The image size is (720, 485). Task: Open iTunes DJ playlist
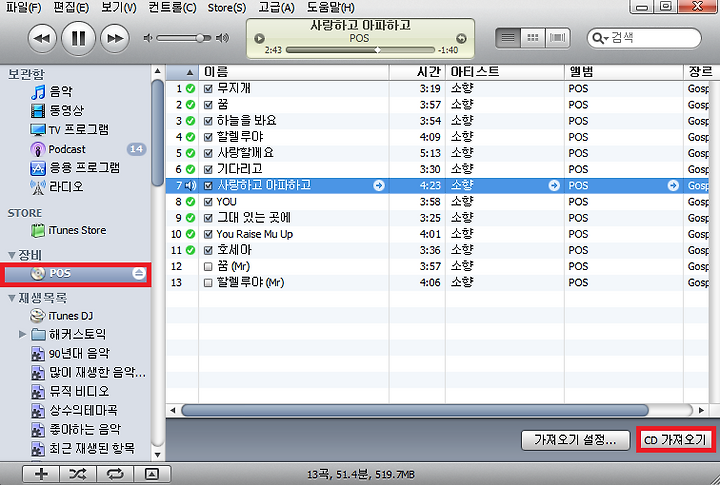pyautogui.click(x=62, y=316)
